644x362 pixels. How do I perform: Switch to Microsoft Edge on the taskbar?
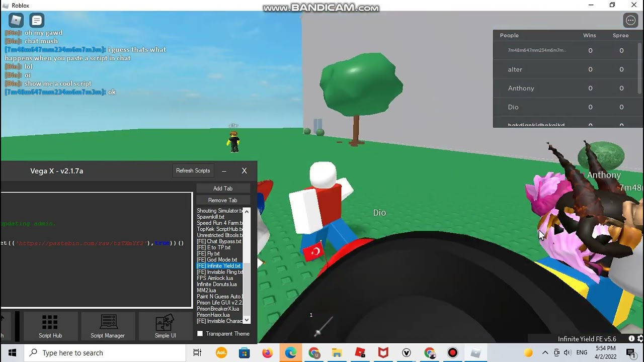291,353
